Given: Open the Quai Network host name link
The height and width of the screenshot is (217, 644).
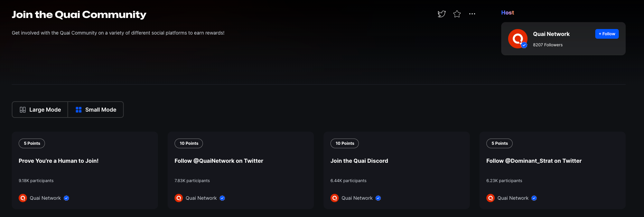Looking at the screenshot, I should pos(551,34).
